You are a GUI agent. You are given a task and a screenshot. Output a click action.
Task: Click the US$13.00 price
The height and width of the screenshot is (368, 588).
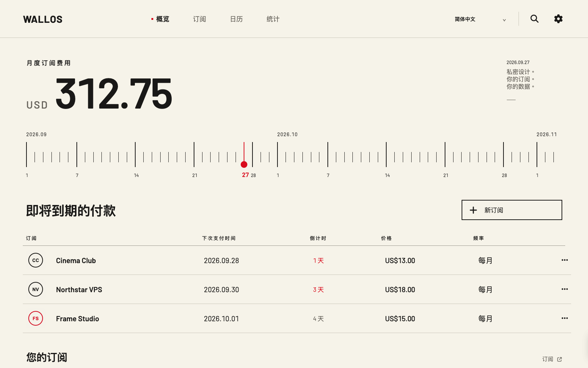(400, 261)
